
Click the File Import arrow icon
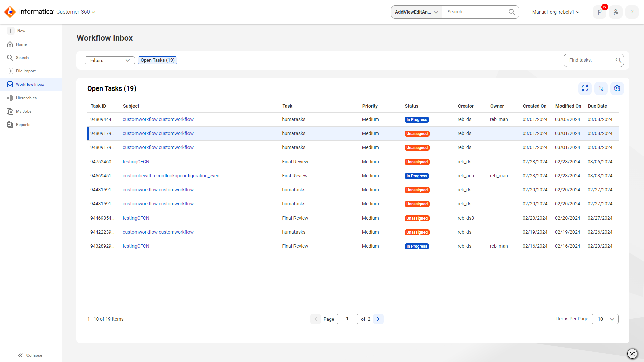point(10,71)
